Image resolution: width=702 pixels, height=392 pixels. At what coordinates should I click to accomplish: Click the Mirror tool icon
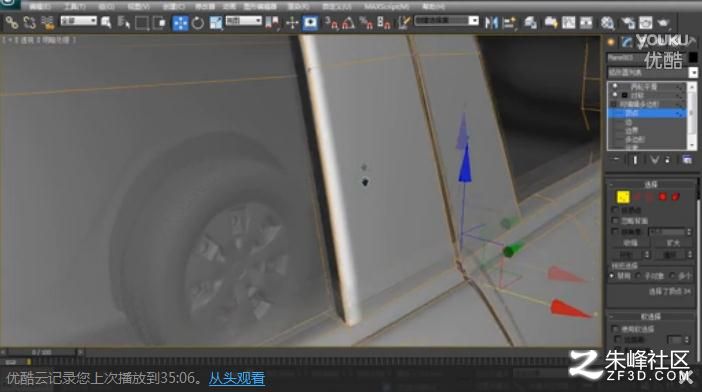(491, 22)
